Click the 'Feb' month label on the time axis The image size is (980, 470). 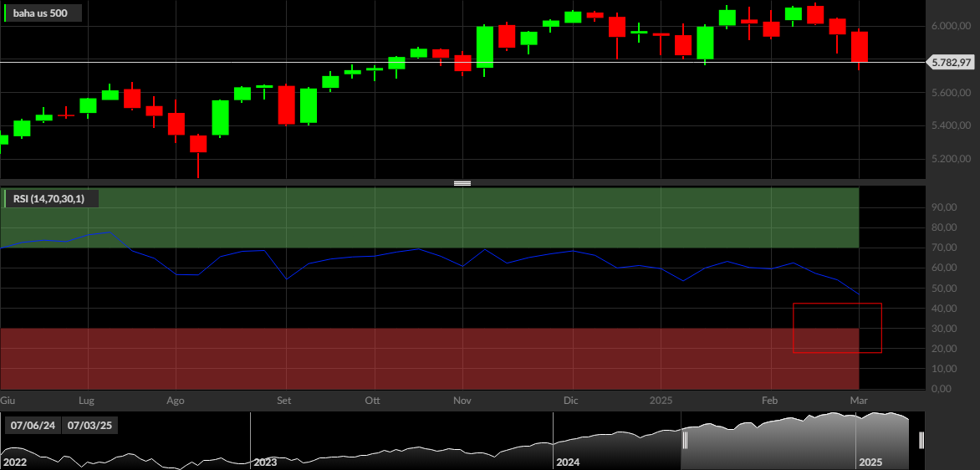(769, 400)
